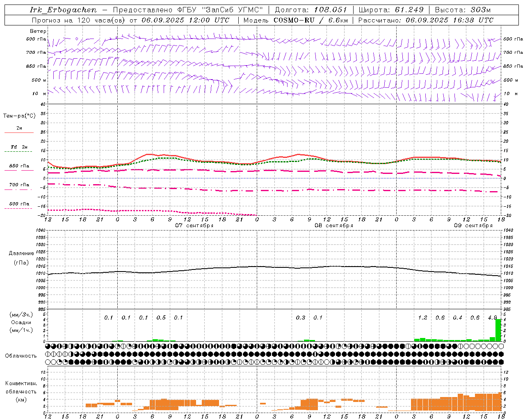Select the Тем-ра(°C) axis label
The width and height of the screenshot is (525, 420).
tap(19, 116)
